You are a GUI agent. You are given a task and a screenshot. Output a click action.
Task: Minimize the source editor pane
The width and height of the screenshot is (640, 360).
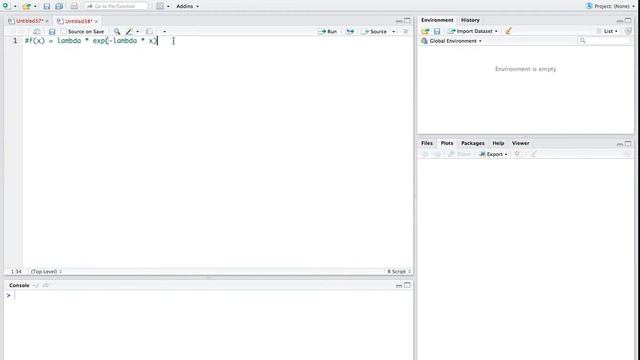399,21
